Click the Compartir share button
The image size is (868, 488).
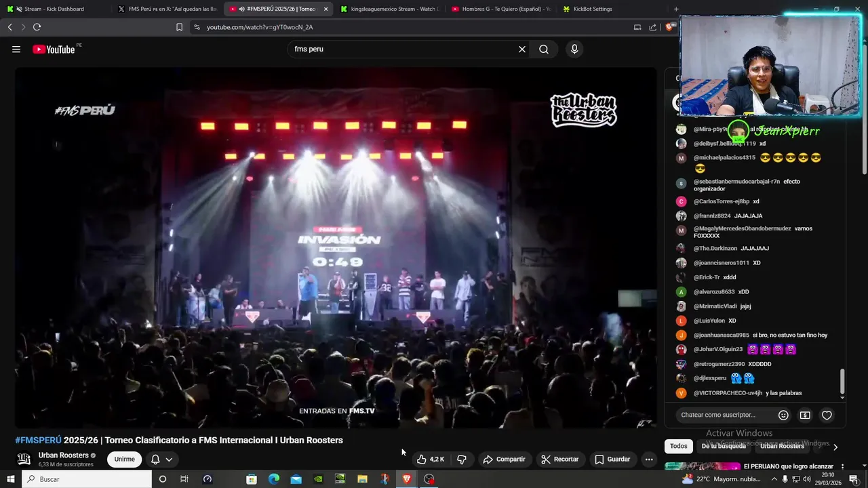point(504,459)
